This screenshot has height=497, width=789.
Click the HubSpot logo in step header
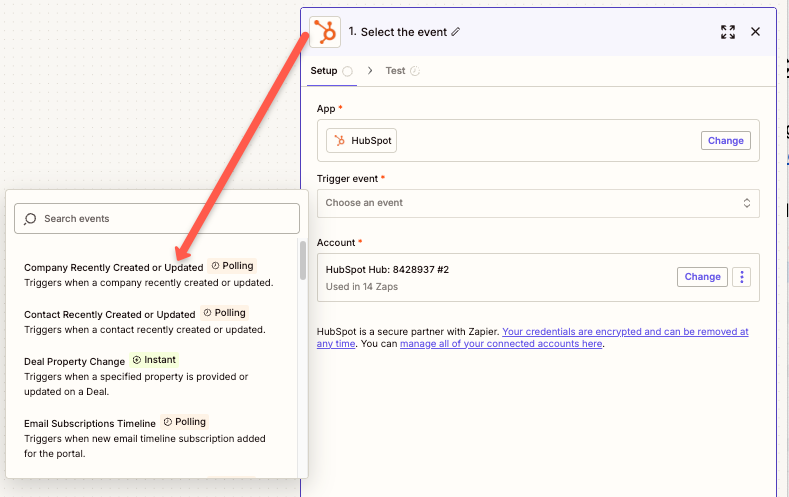pos(325,32)
